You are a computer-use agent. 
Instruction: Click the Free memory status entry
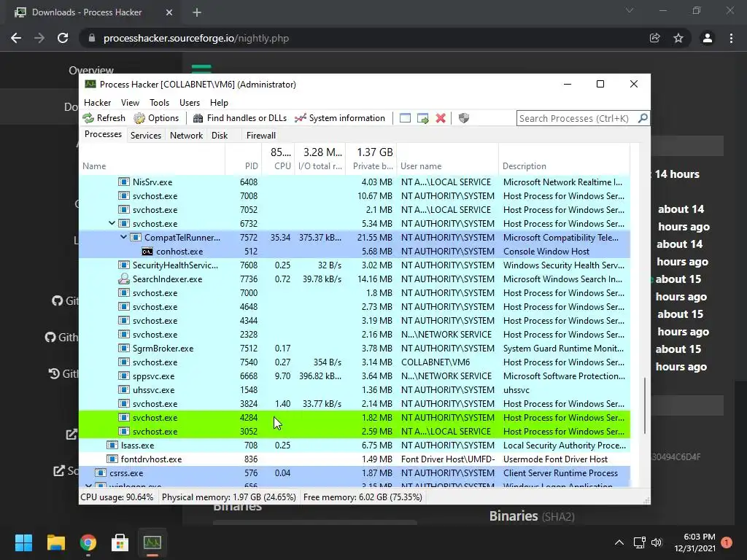[x=363, y=497]
